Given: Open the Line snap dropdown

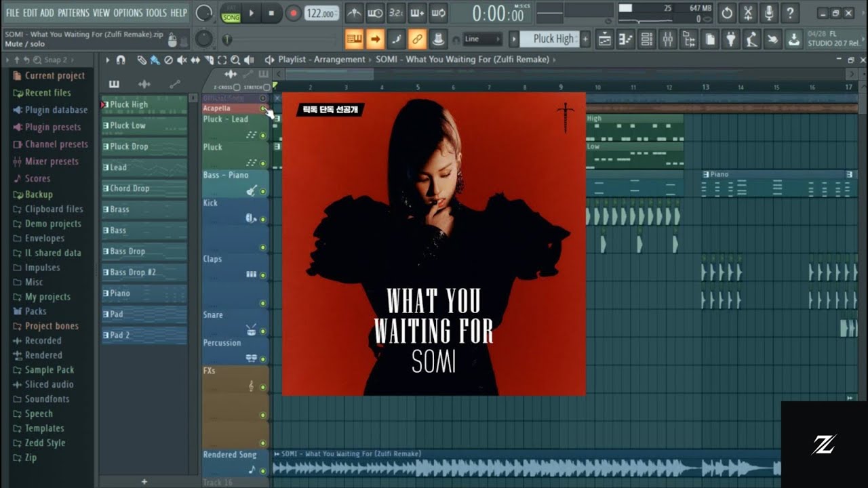Looking at the screenshot, I should tap(483, 39).
